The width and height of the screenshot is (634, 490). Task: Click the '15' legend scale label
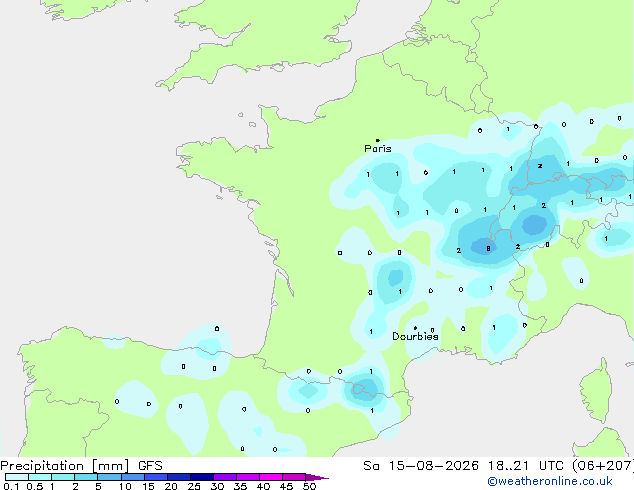tap(148, 486)
